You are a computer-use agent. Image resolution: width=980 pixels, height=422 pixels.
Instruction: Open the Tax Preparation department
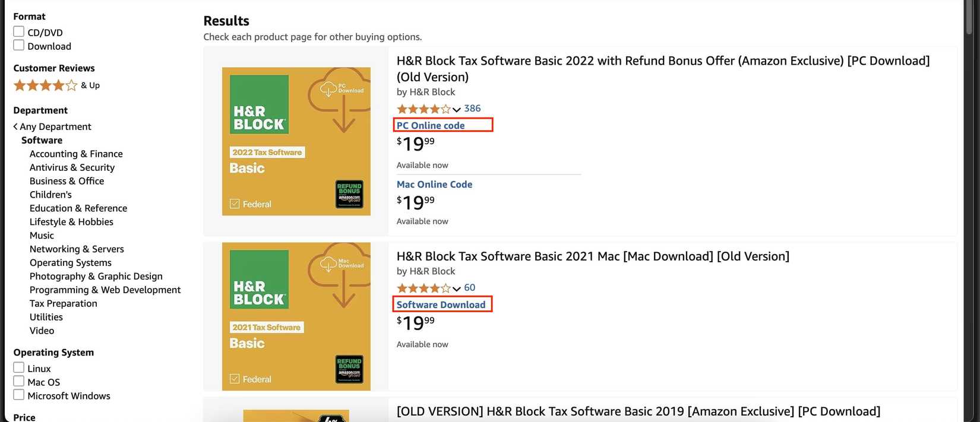pyautogui.click(x=64, y=303)
